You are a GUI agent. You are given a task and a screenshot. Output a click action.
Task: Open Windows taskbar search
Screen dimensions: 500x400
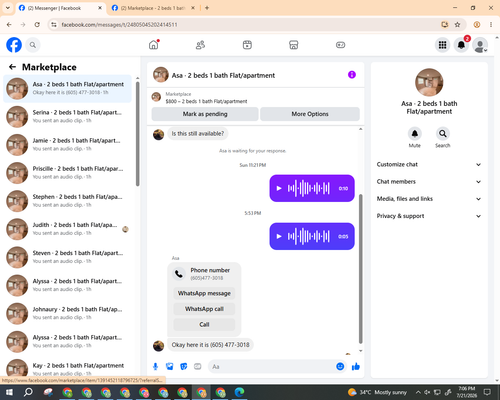pyautogui.click(x=28, y=392)
